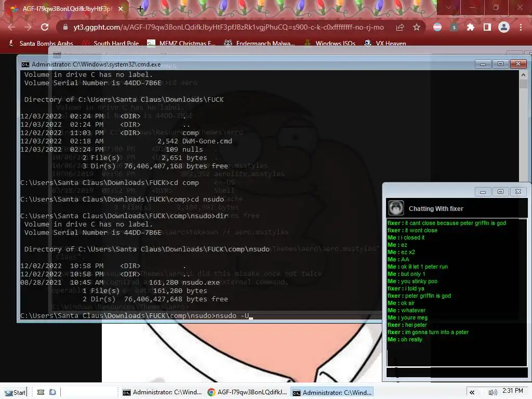Open the gray S extension icon
This screenshot has height=399, width=532.
(x=454, y=27)
